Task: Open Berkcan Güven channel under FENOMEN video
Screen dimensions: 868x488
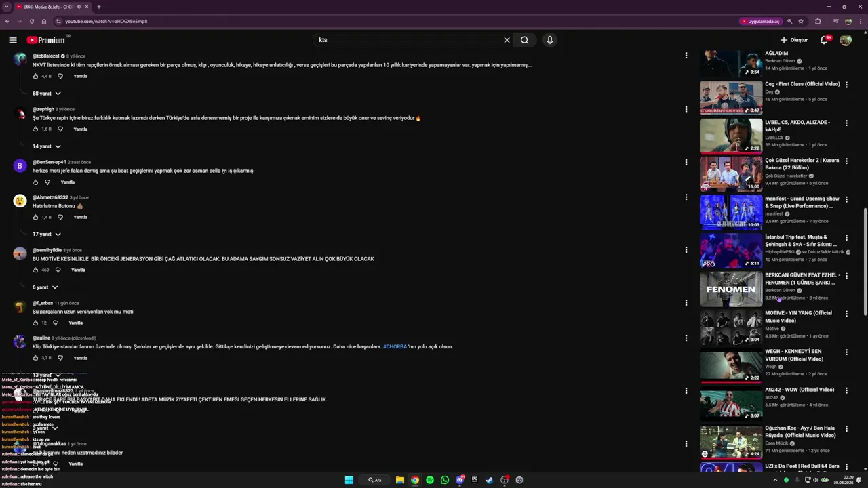Action: tap(781, 290)
